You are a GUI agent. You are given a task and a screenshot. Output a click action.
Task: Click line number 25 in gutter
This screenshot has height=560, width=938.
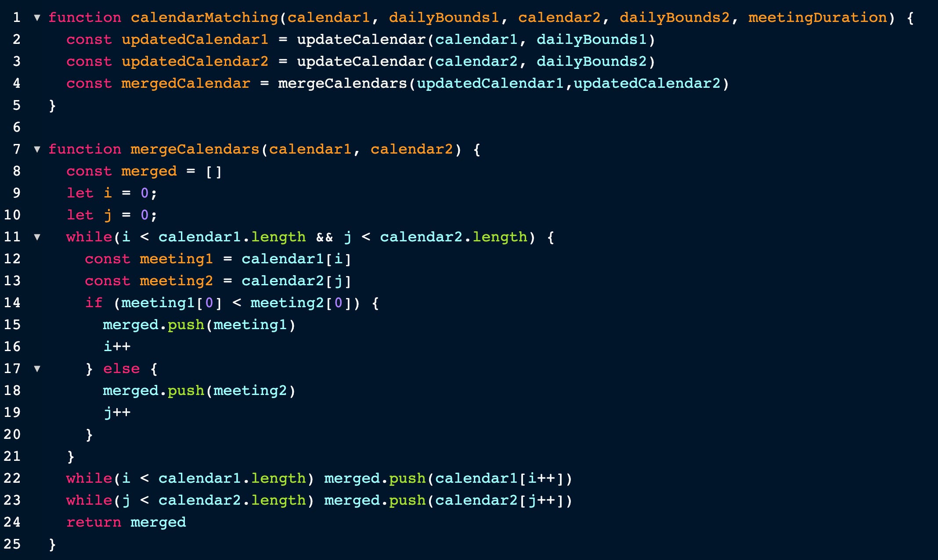pos(12,544)
